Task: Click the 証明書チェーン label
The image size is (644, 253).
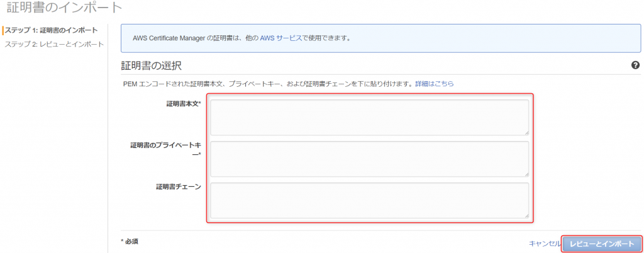Action: tap(178, 187)
